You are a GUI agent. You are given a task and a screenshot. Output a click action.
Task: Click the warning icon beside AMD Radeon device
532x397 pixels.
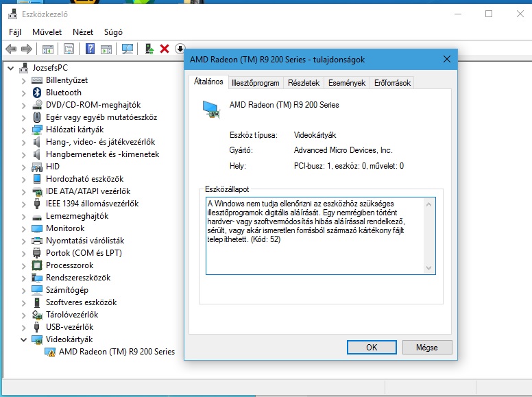[x=50, y=352]
